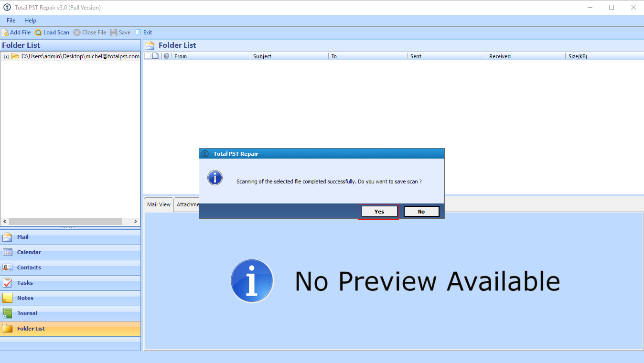Open the Contacts view in sidebar
The image size is (644, 363).
click(29, 267)
